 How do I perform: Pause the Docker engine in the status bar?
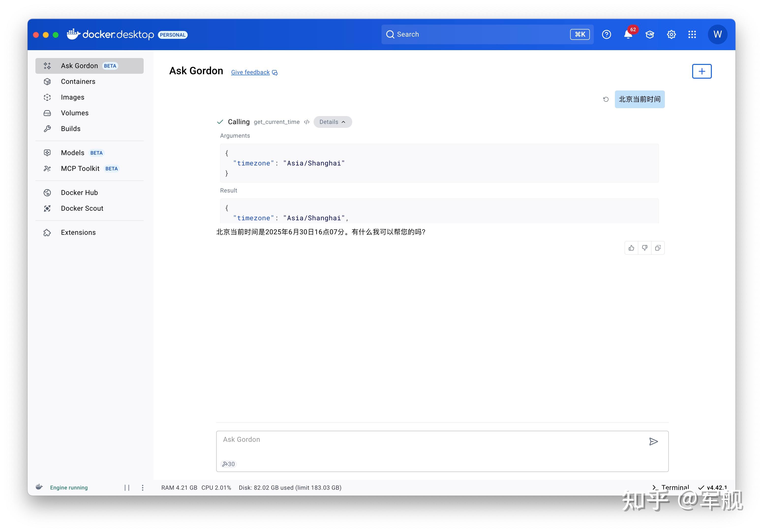[x=127, y=488]
